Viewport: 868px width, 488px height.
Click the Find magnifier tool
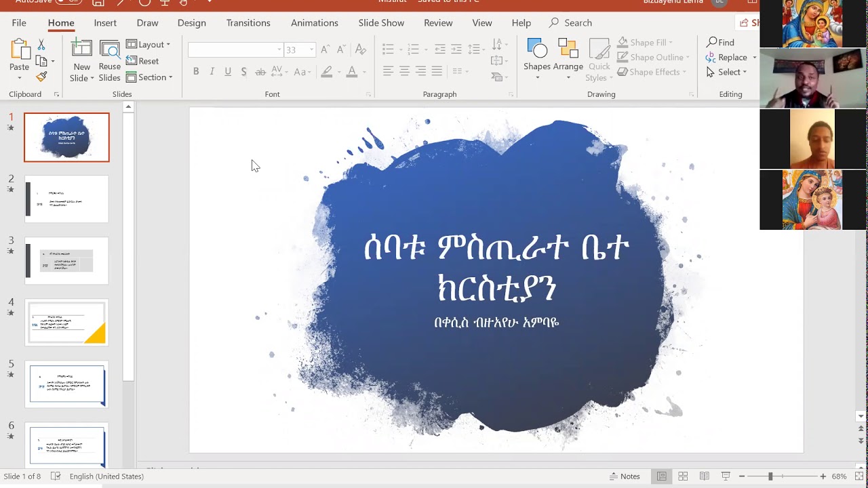point(720,42)
